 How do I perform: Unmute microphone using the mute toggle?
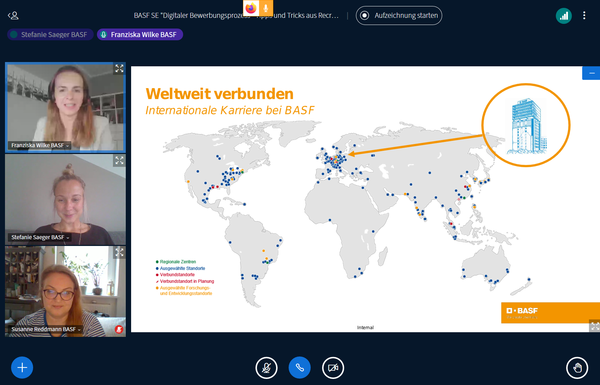[266, 368]
